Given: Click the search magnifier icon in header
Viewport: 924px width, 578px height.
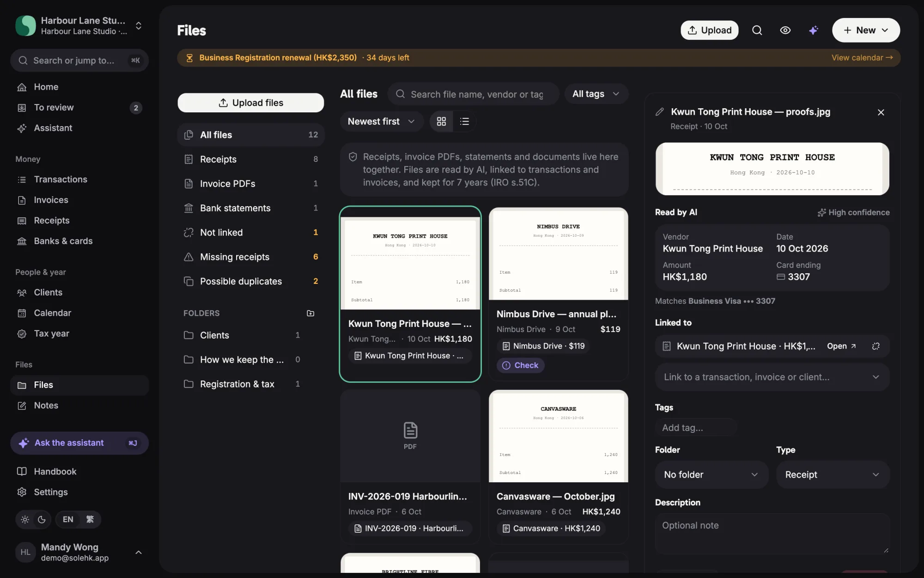Looking at the screenshot, I should [x=757, y=30].
